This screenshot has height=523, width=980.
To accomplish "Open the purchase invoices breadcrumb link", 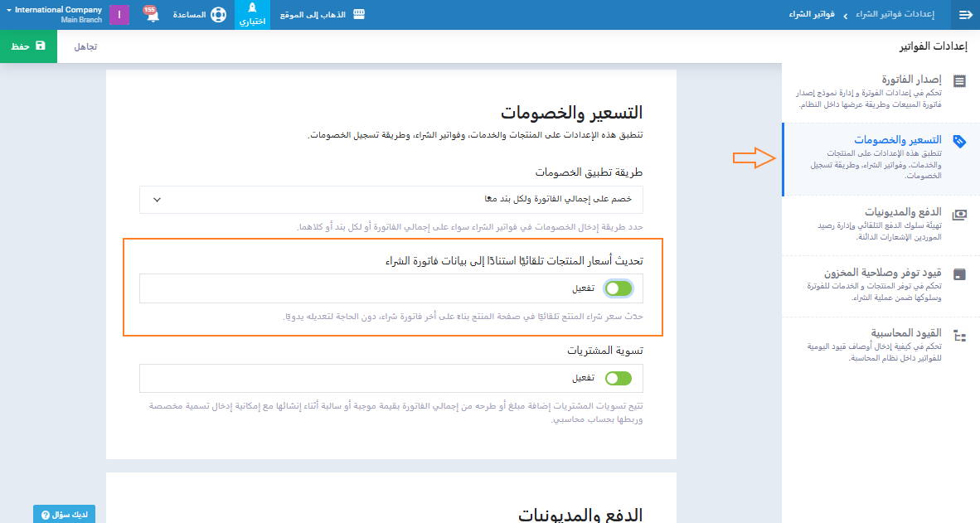I will [x=811, y=15].
